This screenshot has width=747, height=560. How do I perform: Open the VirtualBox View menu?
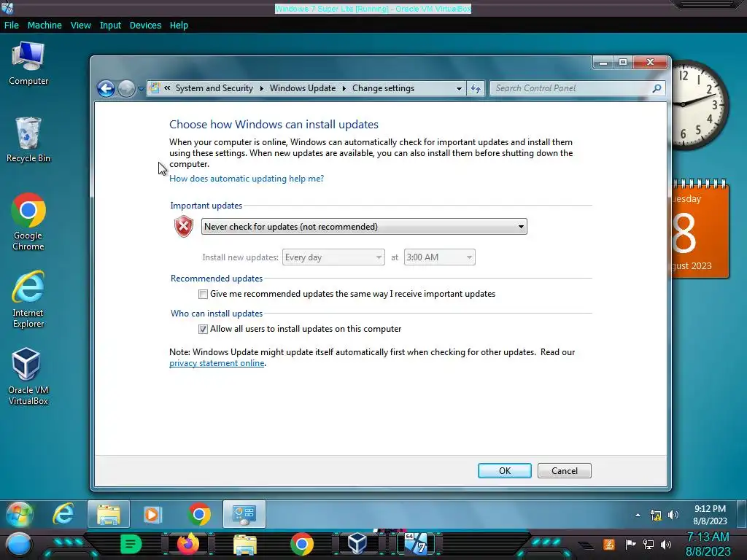tap(80, 26)
